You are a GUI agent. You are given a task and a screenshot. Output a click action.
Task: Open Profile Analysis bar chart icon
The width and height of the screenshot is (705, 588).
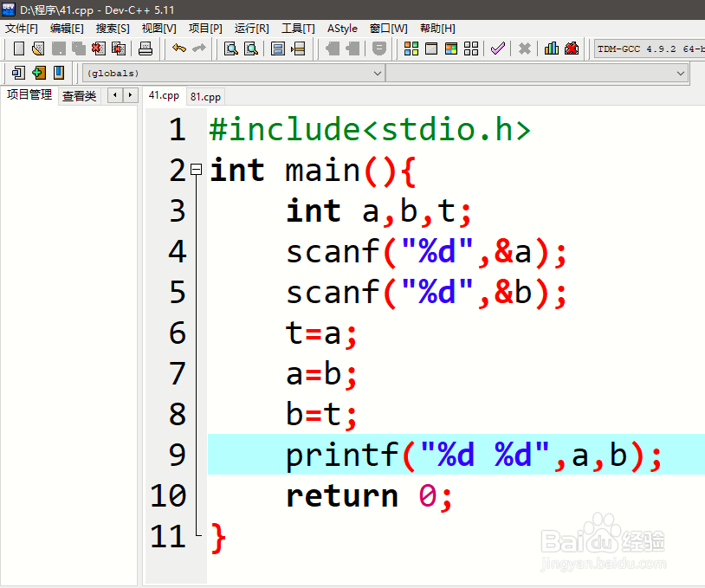[551, 48]
